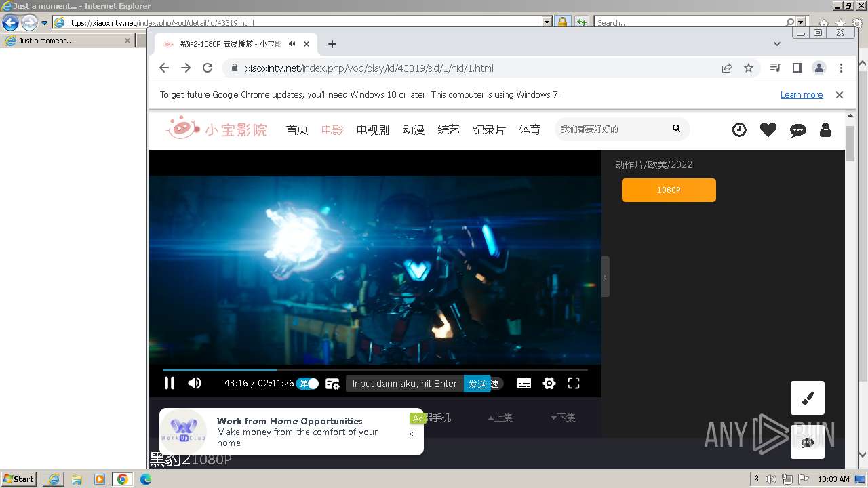
Task: Click the Learn more link
Action: [x=802, y=95]
